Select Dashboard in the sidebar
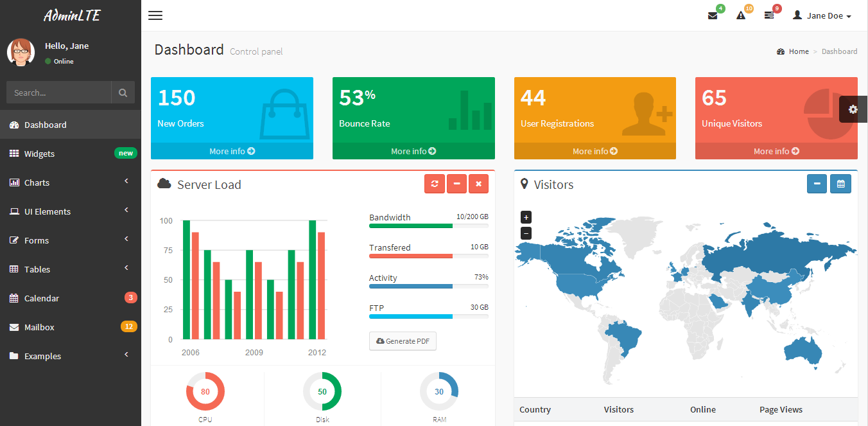 71,124
